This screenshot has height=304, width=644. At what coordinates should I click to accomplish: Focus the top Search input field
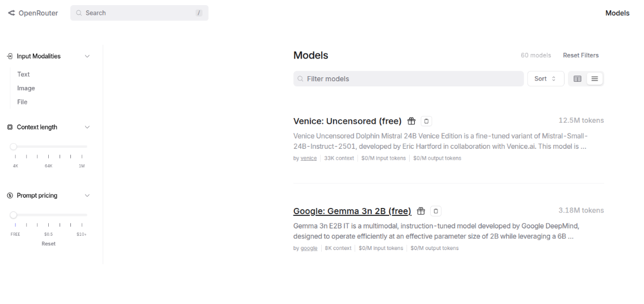click(x=139, y=13)
